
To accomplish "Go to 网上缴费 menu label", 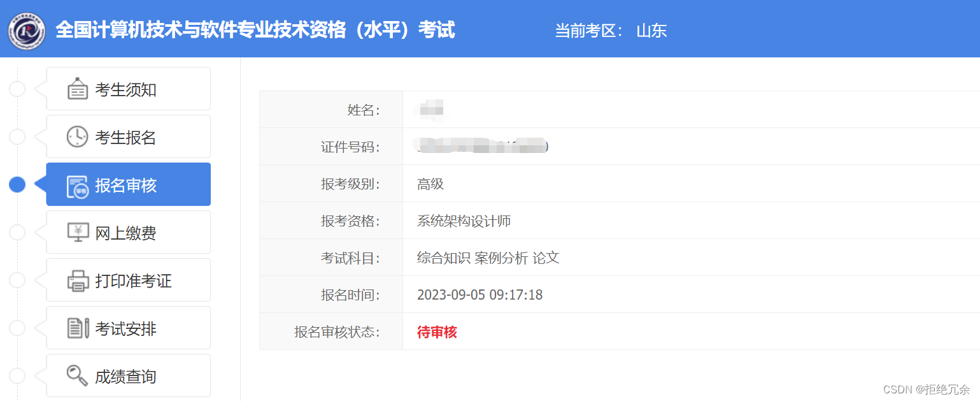I will pos(125,233).
